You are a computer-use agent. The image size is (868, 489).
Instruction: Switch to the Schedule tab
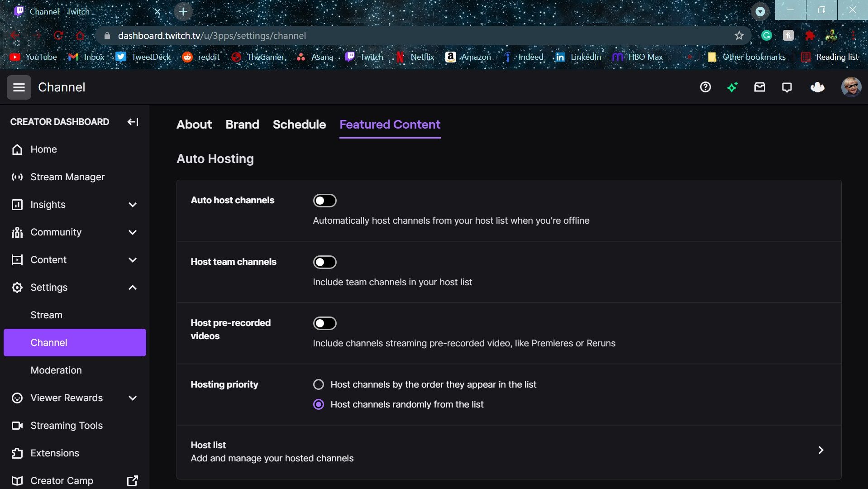pyautogui.click(x=299, y=125)
